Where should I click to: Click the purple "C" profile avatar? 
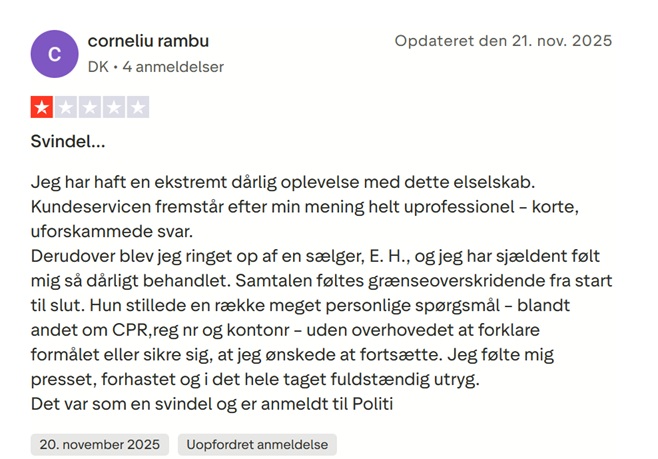click(x=55, y=55)
